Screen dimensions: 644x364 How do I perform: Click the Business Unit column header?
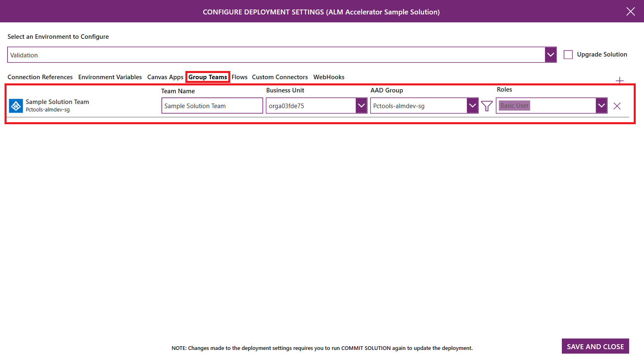(x=285, y=90)
